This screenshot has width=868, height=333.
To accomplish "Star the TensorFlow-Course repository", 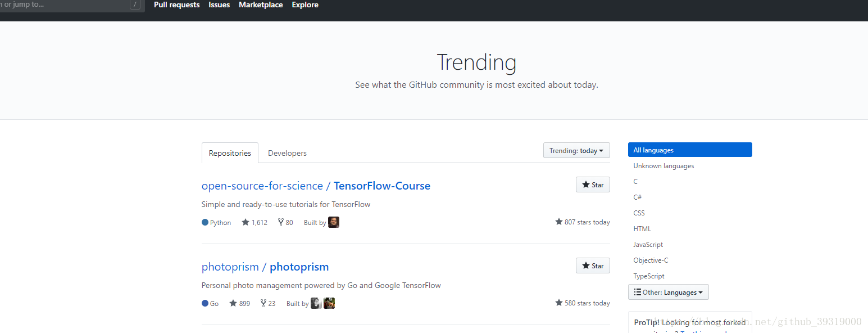I will (x=593, y=184).
